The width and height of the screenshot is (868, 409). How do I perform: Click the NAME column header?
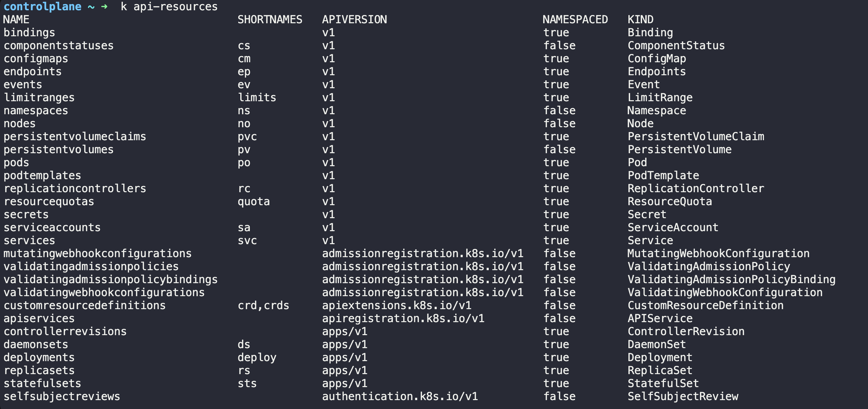point(16,19)
